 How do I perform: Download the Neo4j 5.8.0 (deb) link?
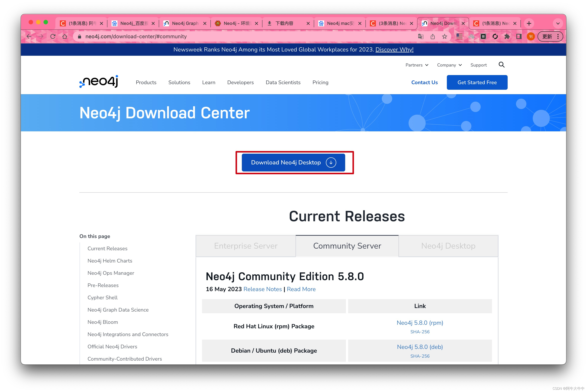click(x=420, y=347)
